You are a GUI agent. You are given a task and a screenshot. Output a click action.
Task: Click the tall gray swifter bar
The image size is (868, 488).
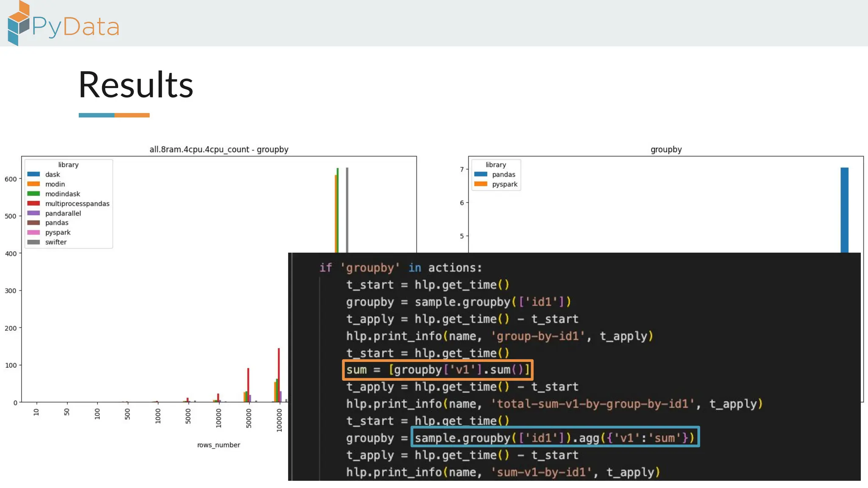click(x=347, y=210)
